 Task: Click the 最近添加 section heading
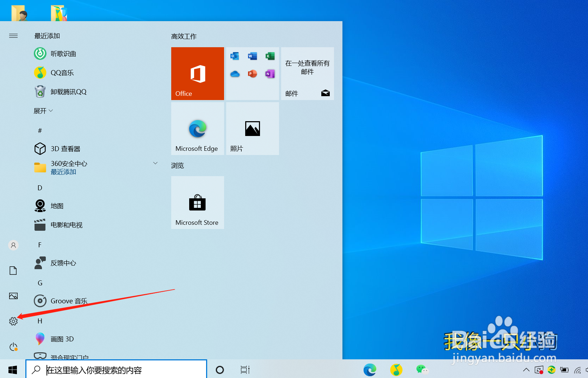click(47, 36)
